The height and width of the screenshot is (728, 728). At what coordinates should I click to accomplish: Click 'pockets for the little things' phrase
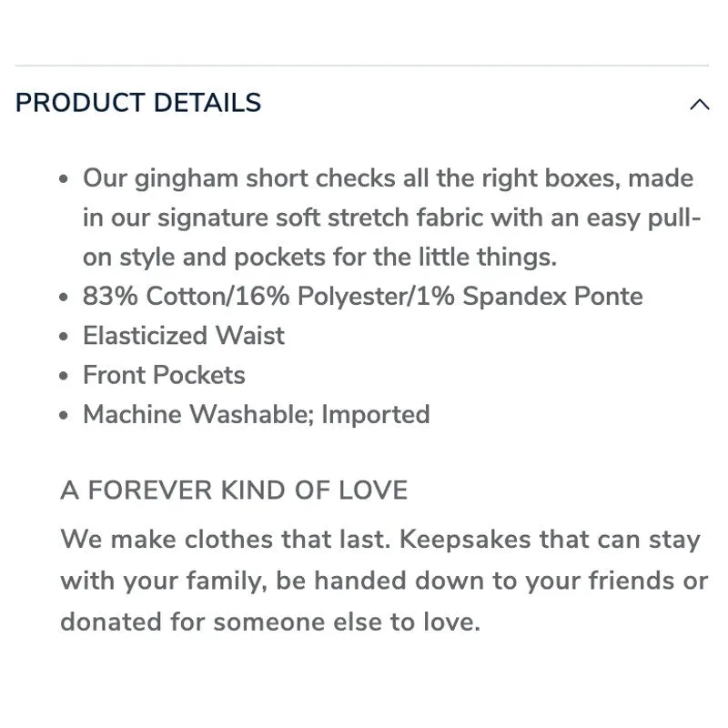coord(396,258)
